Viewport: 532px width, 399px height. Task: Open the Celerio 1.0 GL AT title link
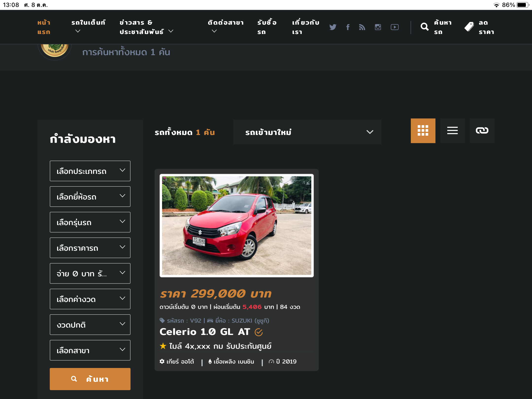pyautogui.click(x=205, y=332)
